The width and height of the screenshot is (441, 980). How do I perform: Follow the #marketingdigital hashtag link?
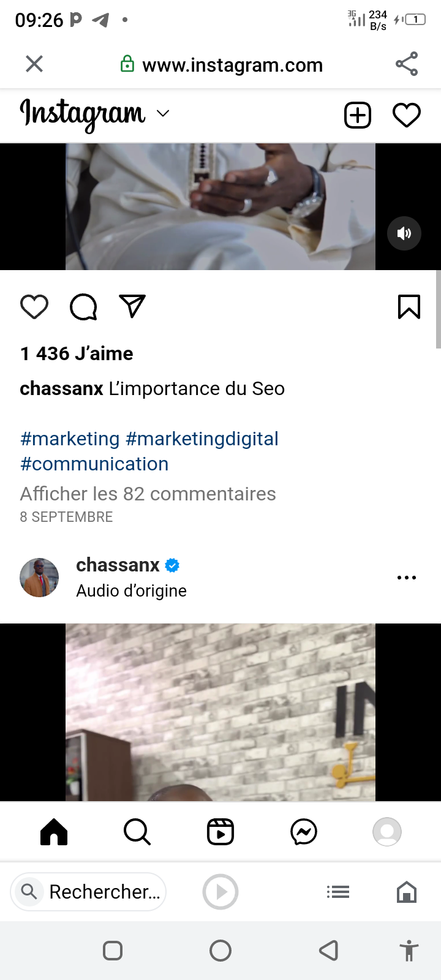(x=202, y=439)
